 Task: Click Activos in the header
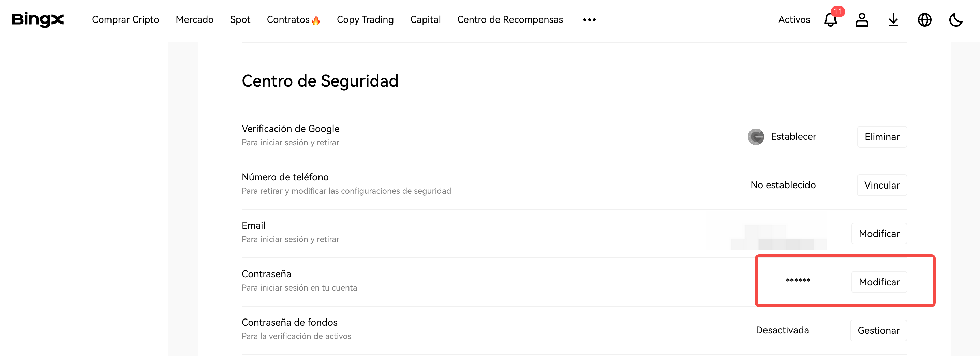pyautogui.click(x=794, y=20)
